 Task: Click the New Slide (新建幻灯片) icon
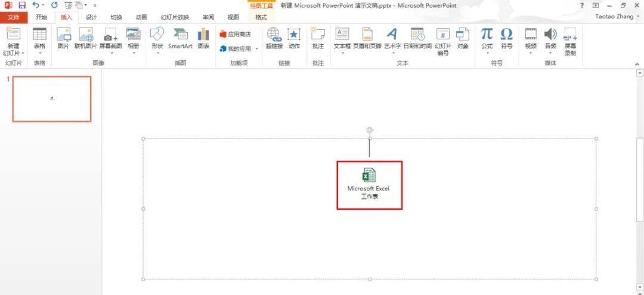coord(14,34)
